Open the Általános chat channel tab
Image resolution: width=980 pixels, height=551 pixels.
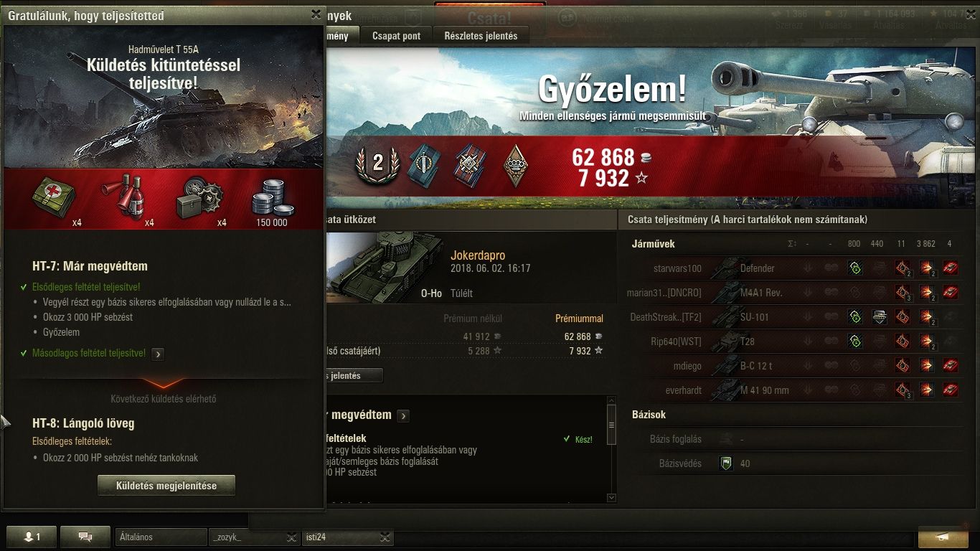[161, 537]
